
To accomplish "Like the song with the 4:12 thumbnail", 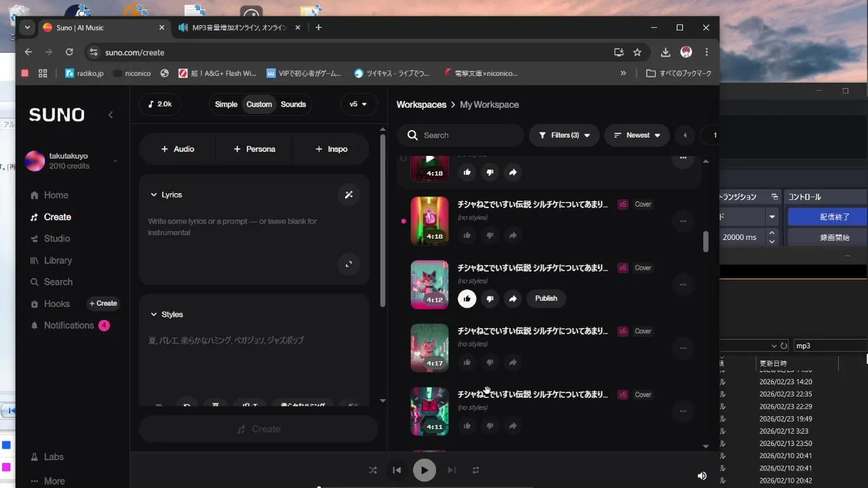I will click(x=467, y=298).
